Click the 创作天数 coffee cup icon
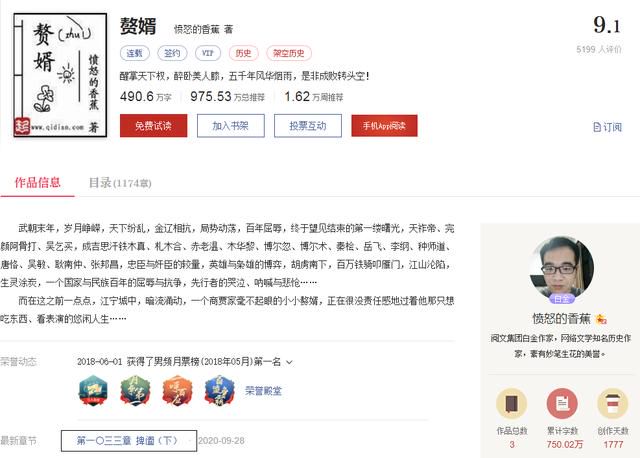 point(613,404)
